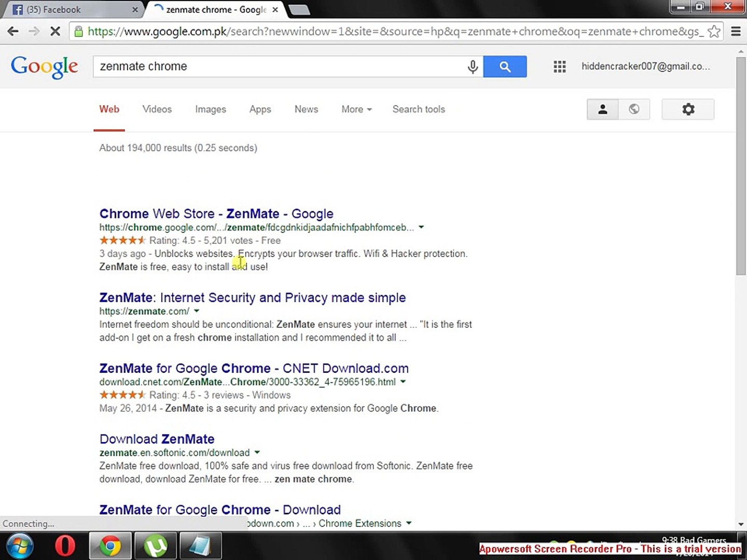Expand arrow next to softonic.com URL
Viewport: 747px width, 560px height.
(257, 452)
